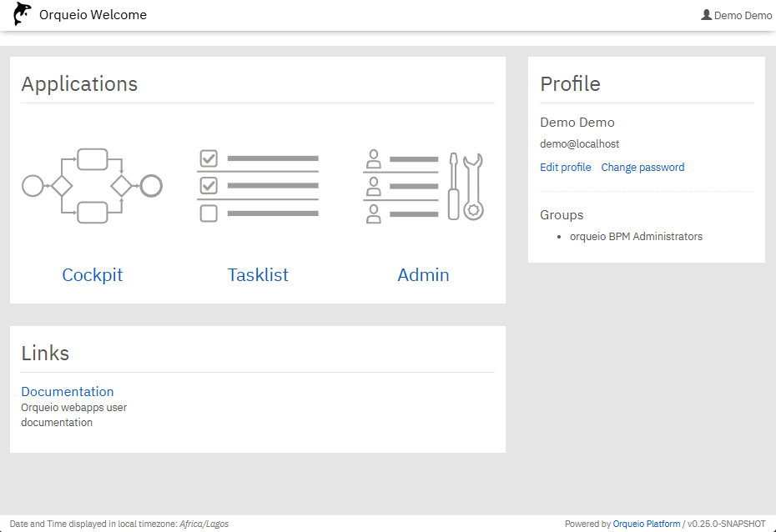
Task: Click the Tasklist text link
Action: click(258, 275)
